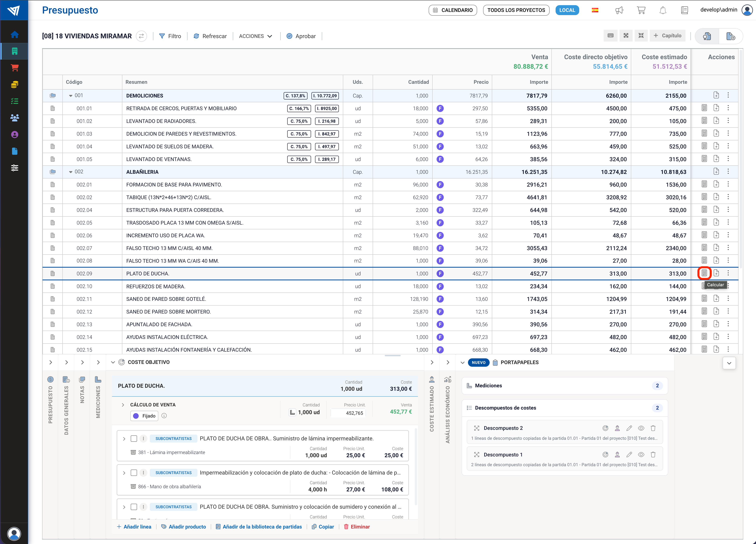
Task: Open the shopping cart icon in header
Action: click(641, 10)
